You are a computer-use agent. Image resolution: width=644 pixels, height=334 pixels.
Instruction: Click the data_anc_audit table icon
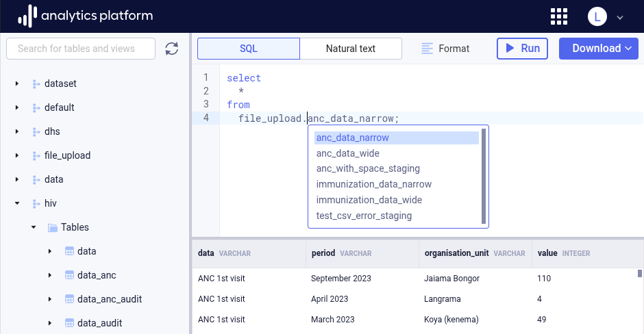(x=69, y=299)
